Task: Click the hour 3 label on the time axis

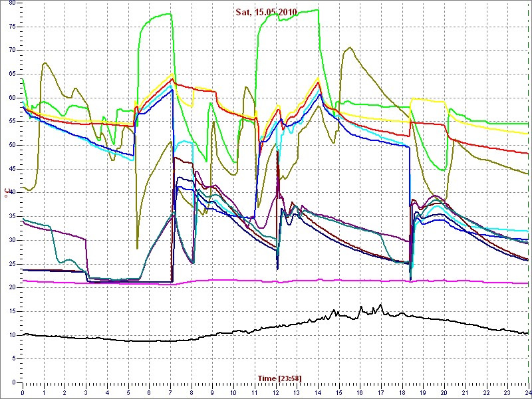Action: click(86, 392)
